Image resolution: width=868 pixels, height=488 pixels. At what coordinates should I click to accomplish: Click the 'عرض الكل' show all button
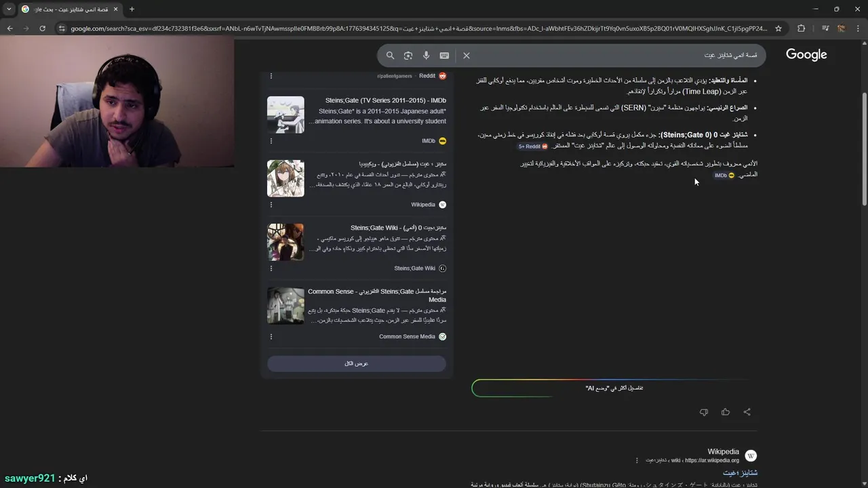click(x=357, y=363)
